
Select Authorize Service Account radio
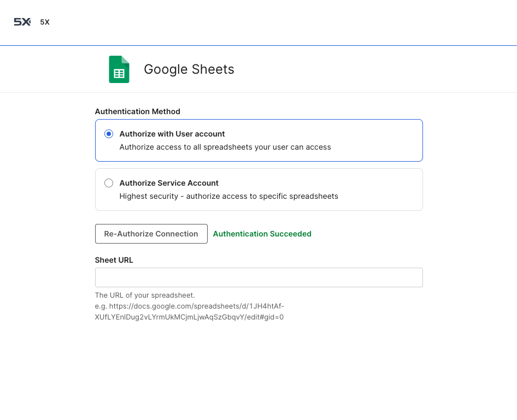click(109, 183)
